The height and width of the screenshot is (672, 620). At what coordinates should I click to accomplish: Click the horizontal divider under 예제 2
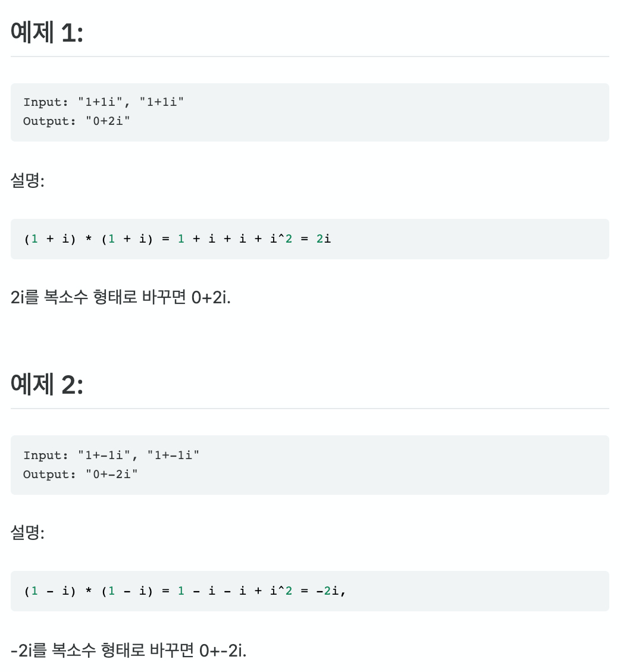click(x=309, y=409)
